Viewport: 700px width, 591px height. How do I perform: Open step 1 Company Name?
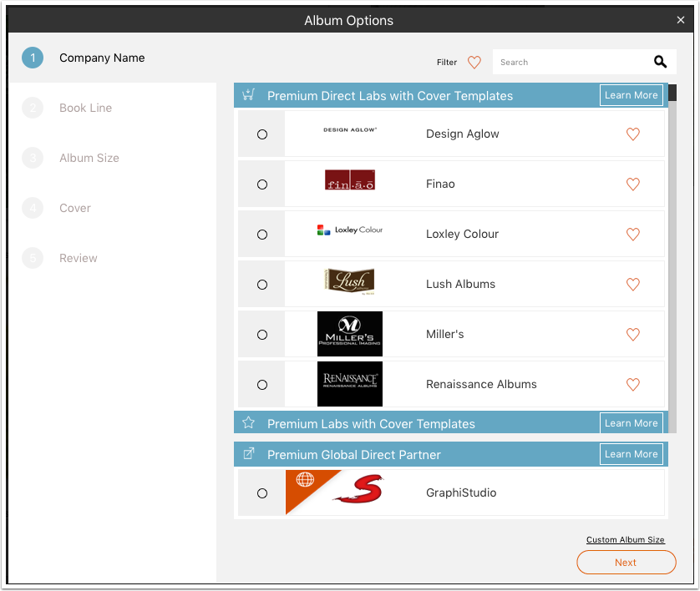click(102, 58)
